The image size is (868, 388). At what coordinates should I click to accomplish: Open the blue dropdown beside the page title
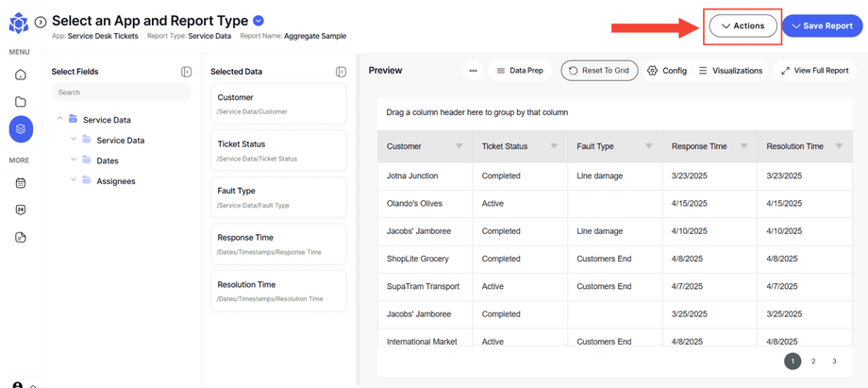[259, 21]
